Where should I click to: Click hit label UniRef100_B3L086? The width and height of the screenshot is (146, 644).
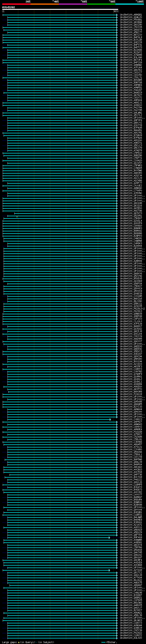tap(131, 58)
